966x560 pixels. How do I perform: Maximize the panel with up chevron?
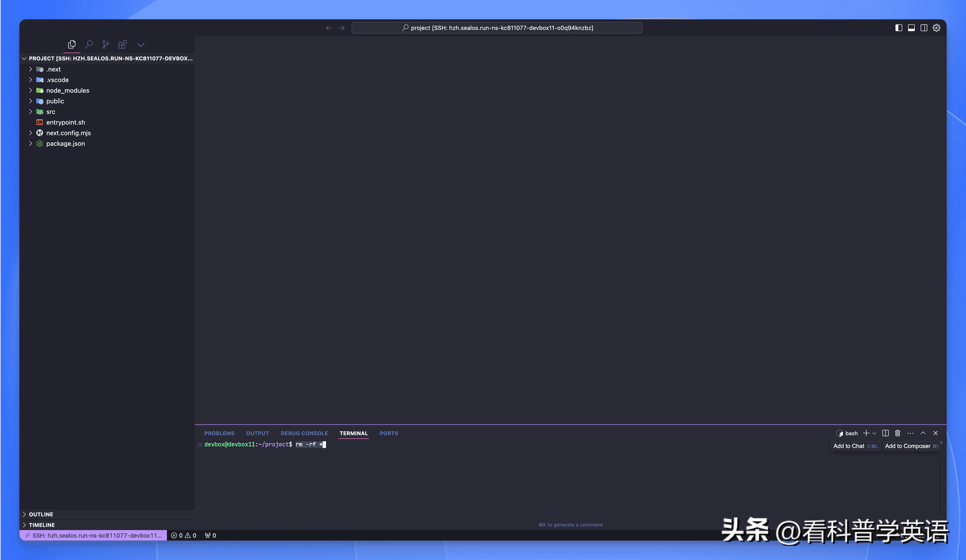pyautogui.click(x=923, y=433)
